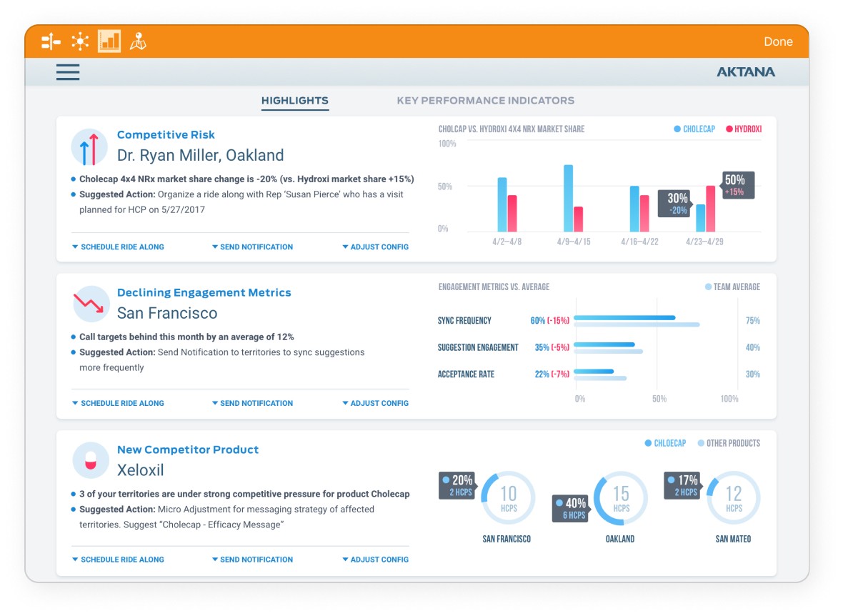Select the bar chart dashboard icon
This screenshot has height=616, width=843.
pos(109,41)
